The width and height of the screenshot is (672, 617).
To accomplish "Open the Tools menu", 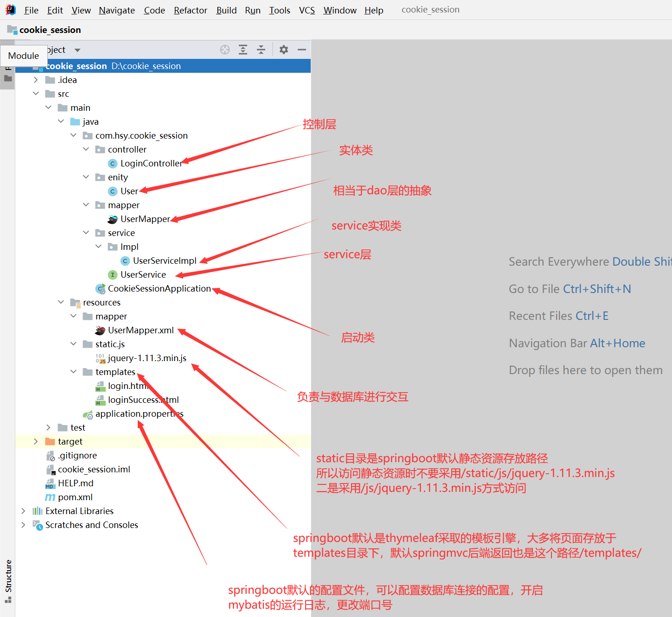I will click(280, 10).
